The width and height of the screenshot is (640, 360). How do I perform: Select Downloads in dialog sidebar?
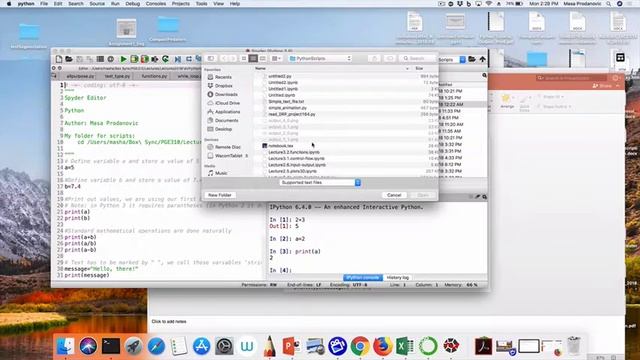[222, 94]
